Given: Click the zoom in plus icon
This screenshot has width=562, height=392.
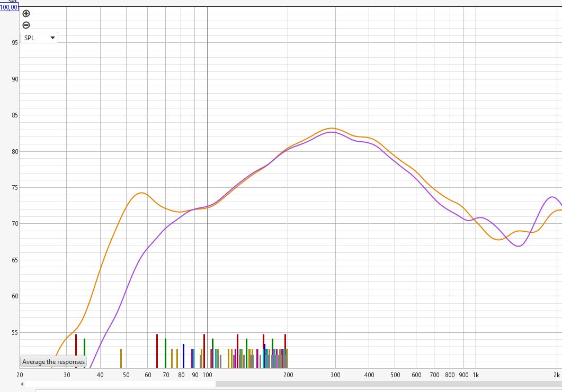Looking at the screenshot, I should click(x=26, y=14).
